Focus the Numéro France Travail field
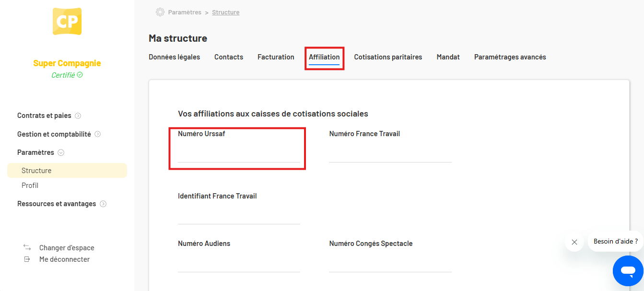644x291 pixels. coord(390,154)
